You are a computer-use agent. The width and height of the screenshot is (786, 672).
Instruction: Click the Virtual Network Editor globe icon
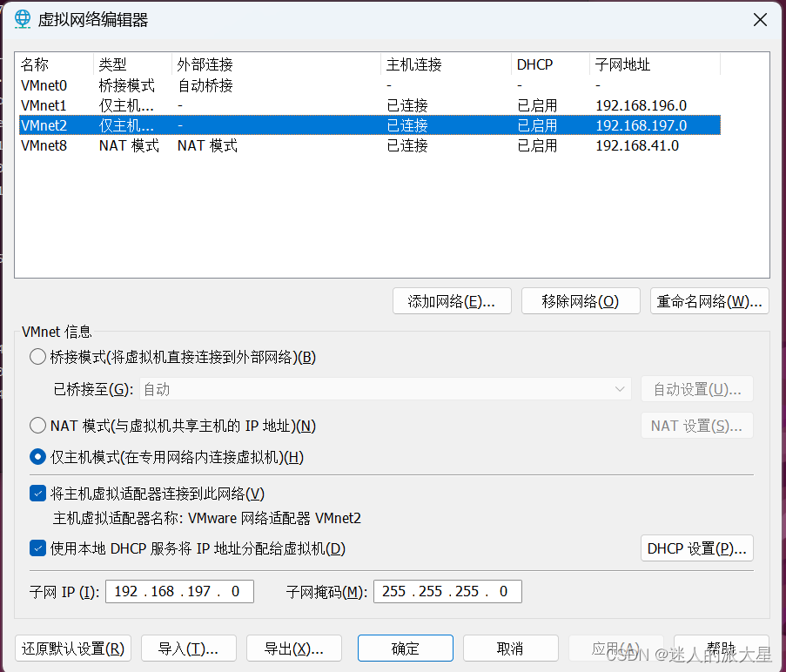[x=23, y=19]
